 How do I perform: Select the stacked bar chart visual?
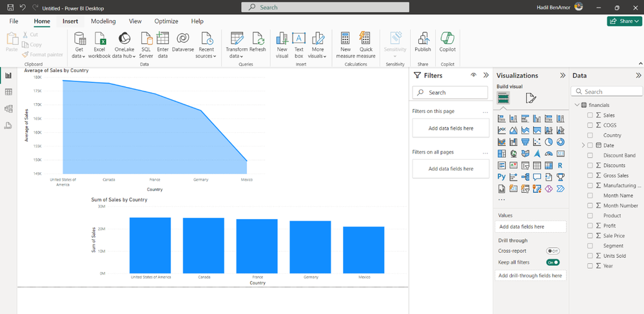pos(502,119)
